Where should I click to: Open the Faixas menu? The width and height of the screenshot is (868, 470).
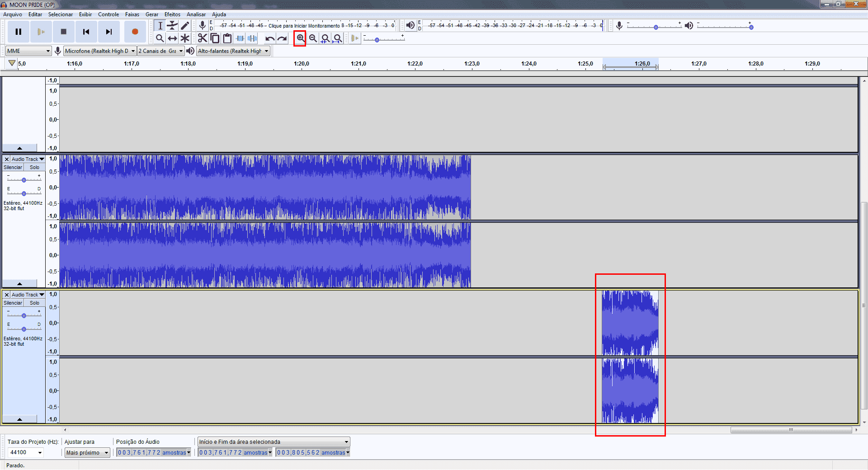(x=132, y=14)
